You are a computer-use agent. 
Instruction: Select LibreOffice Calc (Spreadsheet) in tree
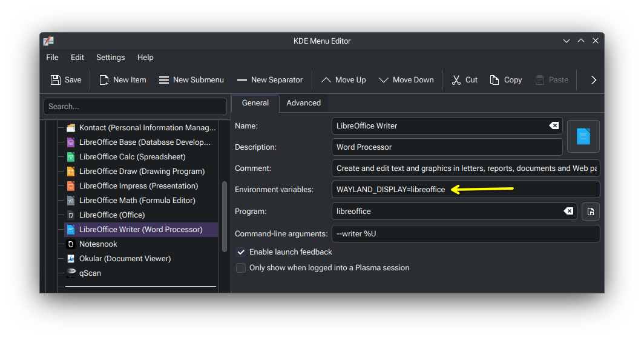132,156
